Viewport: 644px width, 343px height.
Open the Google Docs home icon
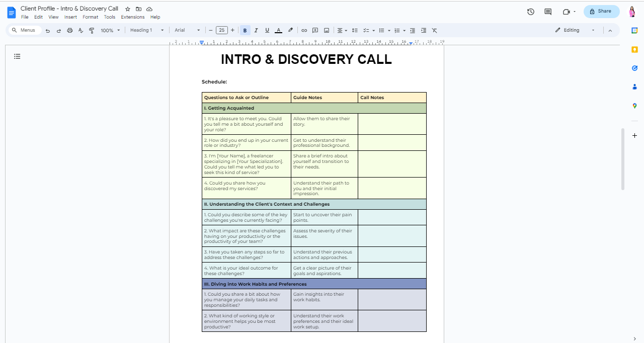click(x=11, y=13)
